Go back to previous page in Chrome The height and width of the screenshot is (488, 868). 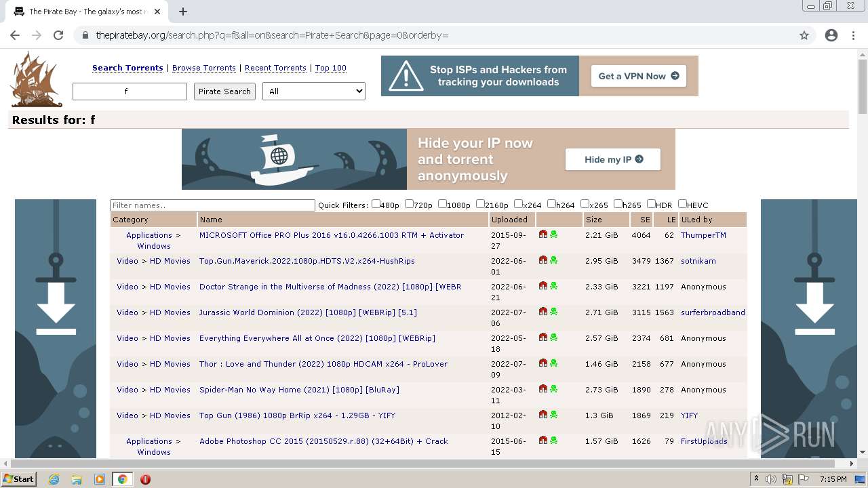pos(15,35)
